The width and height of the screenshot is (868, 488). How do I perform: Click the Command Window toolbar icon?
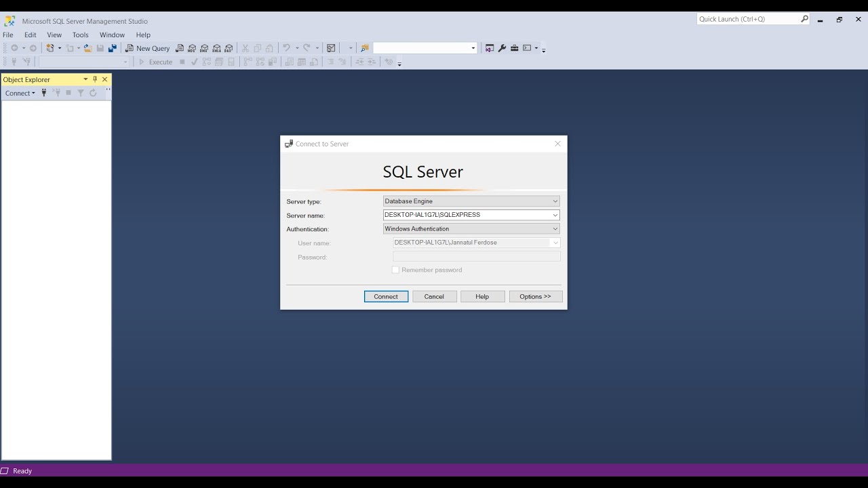tap(527, 48)
